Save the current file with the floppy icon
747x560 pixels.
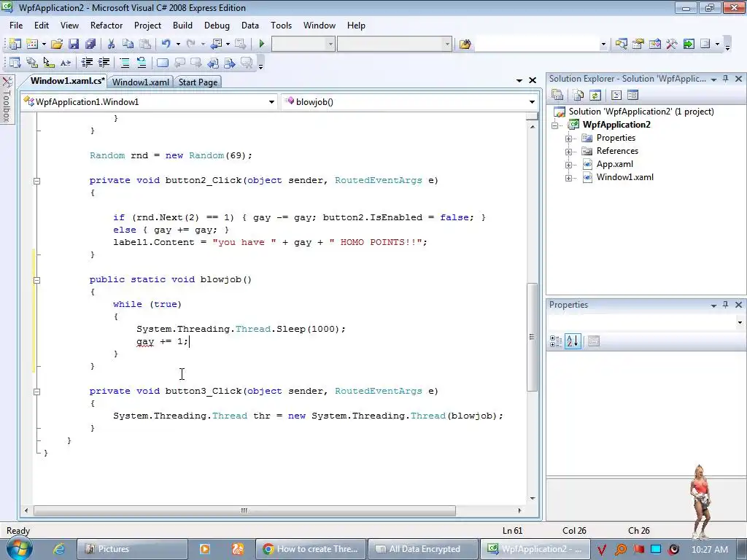pyautogui.click(x=74, y=44)
